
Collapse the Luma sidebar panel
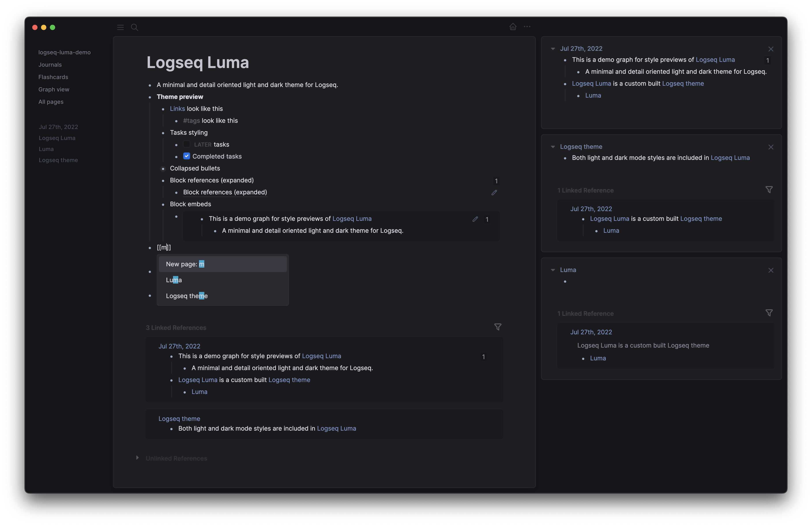553,270
